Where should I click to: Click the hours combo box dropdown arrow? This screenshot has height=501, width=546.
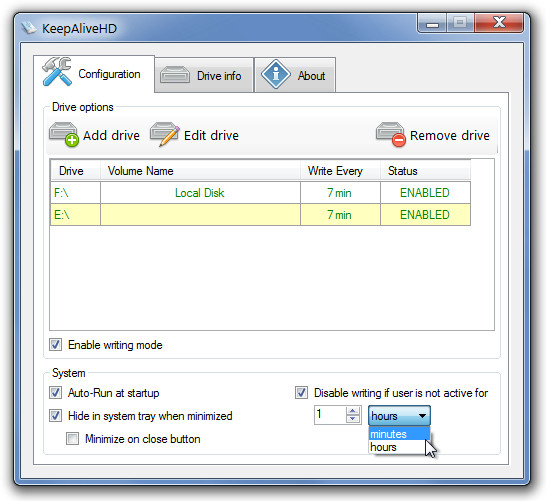422,416
